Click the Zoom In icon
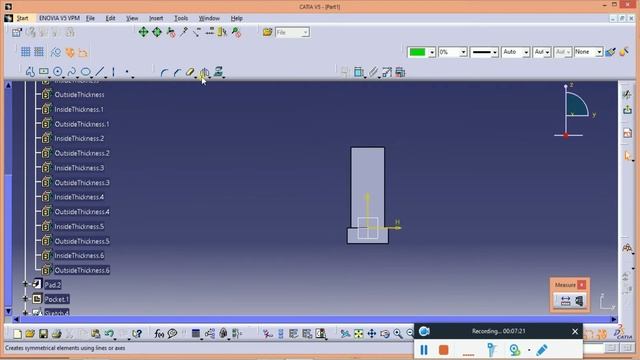The height and width of the screenshot is (360, 640). 398,334
